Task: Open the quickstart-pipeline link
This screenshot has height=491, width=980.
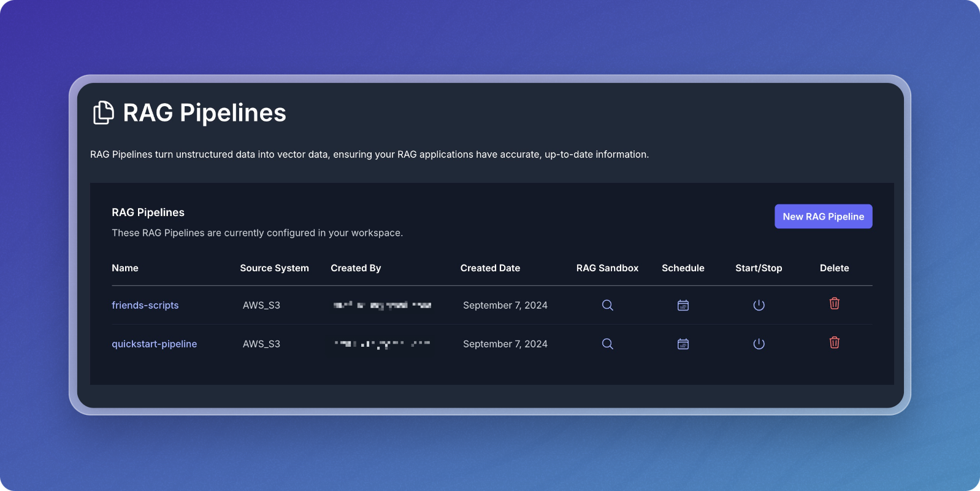Action: pyautogui.click(x=155, y=344)
